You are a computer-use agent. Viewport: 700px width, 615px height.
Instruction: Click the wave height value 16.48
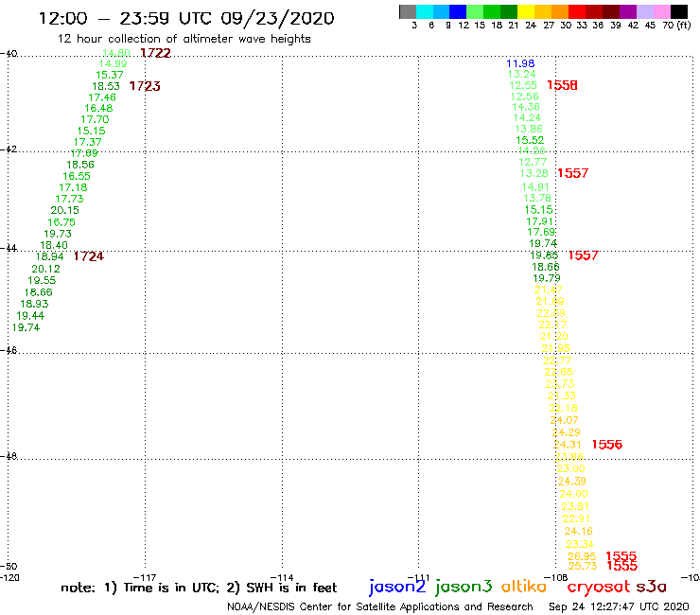[98, 108]
